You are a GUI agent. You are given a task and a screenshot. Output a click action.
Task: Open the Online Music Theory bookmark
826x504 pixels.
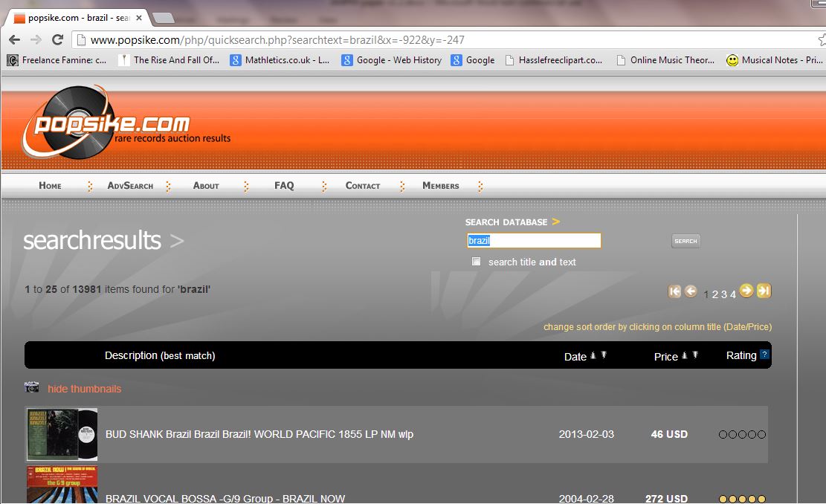click(x=666, y=60)
